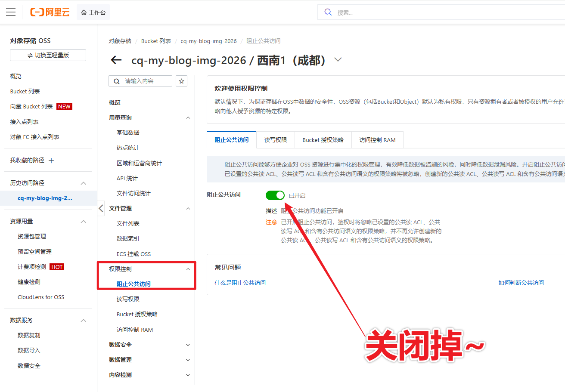Open the hamburger navigation menu
The width and height of the screenshot is (565, 392).
11,12
